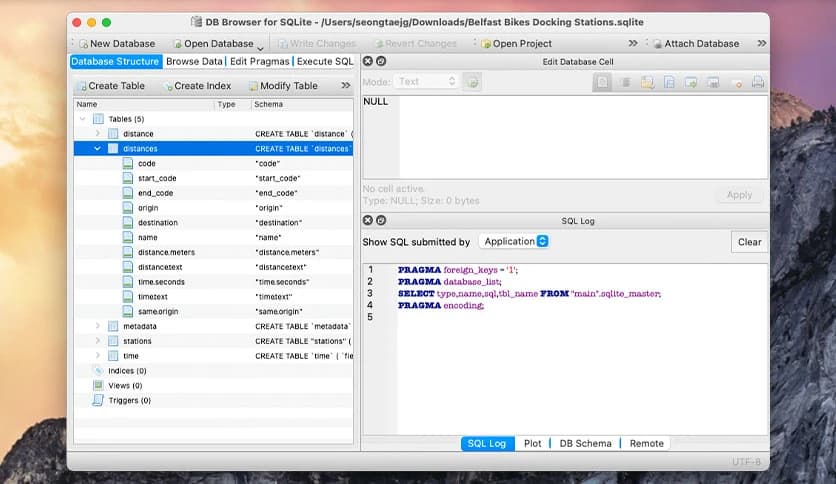Switch to DB Schema bottom tab
The image size is (836, 484).
pos(585,443)
